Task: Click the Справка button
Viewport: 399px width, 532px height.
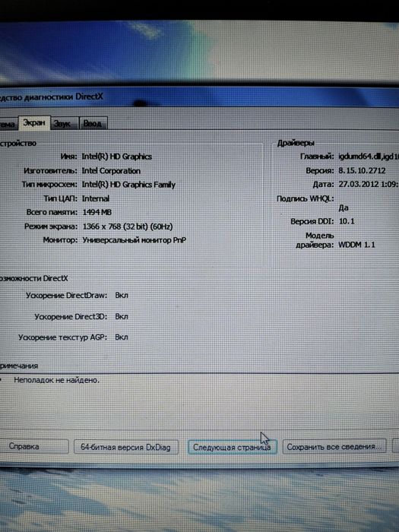Action: [33, 447]
